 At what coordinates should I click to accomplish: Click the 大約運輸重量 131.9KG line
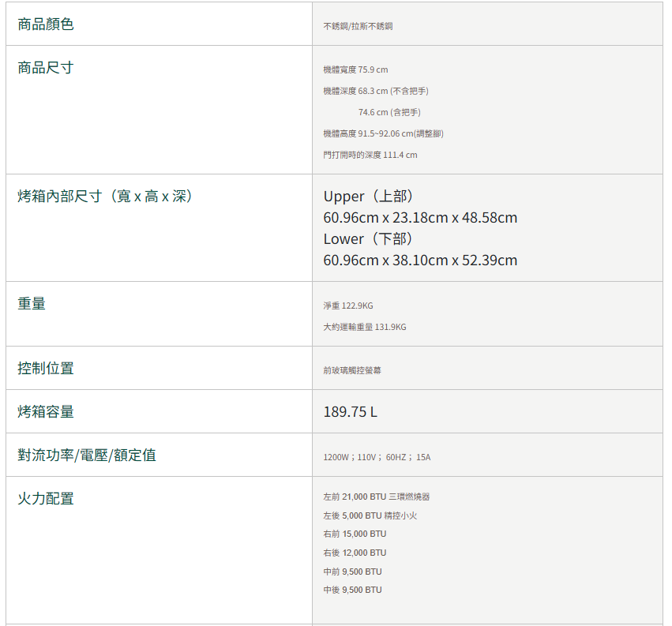coord(365,327)
